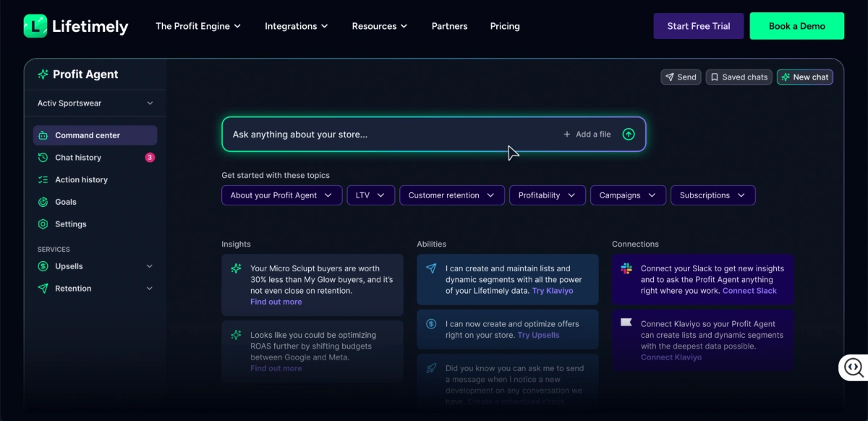
Task: Click the sparkle icon on ROAS insight card
Action: 236,335
